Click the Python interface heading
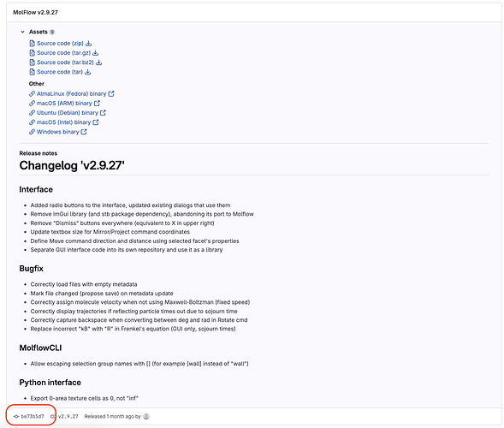The image size is (504, 428). click(50, 383)
